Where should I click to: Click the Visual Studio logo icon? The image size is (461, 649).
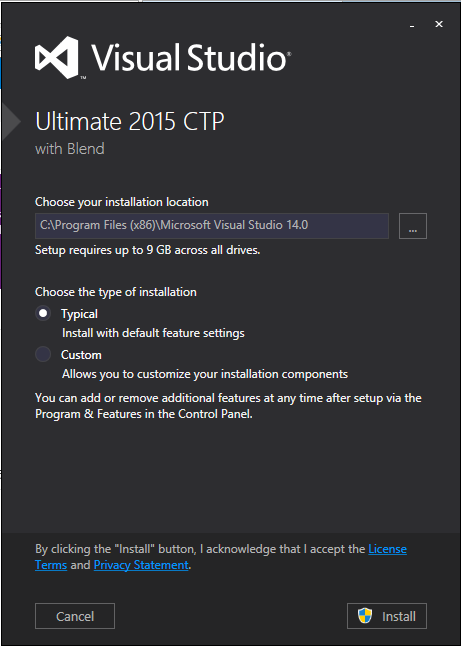coord(57,58)
